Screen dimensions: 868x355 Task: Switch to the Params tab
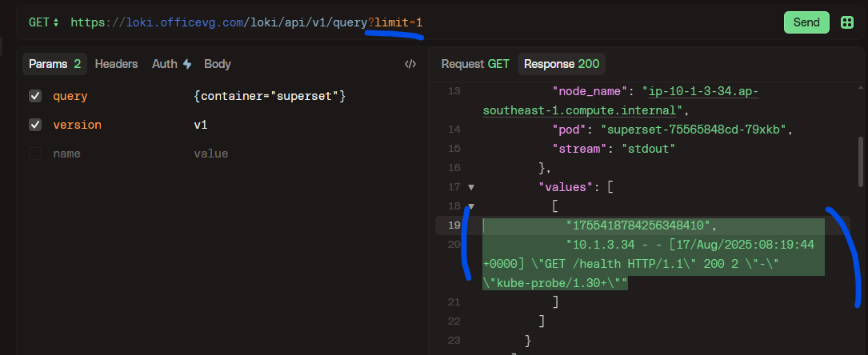pyautogui.click(x=54, y=64)
